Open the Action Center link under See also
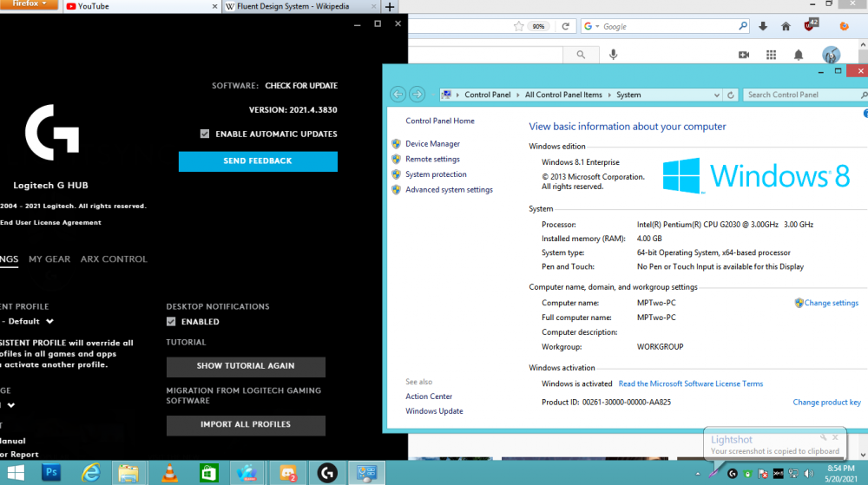The image size is (868, 485). coord(429,397)
